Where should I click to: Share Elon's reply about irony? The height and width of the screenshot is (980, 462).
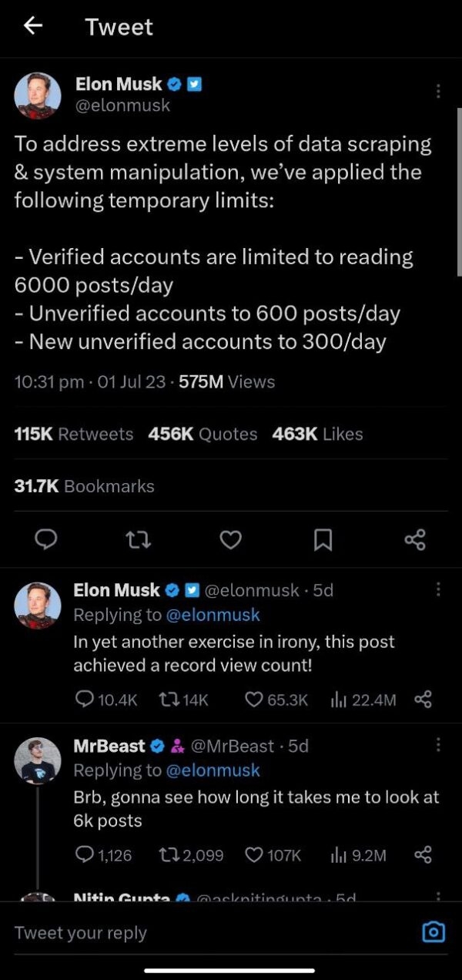[423, 700]
